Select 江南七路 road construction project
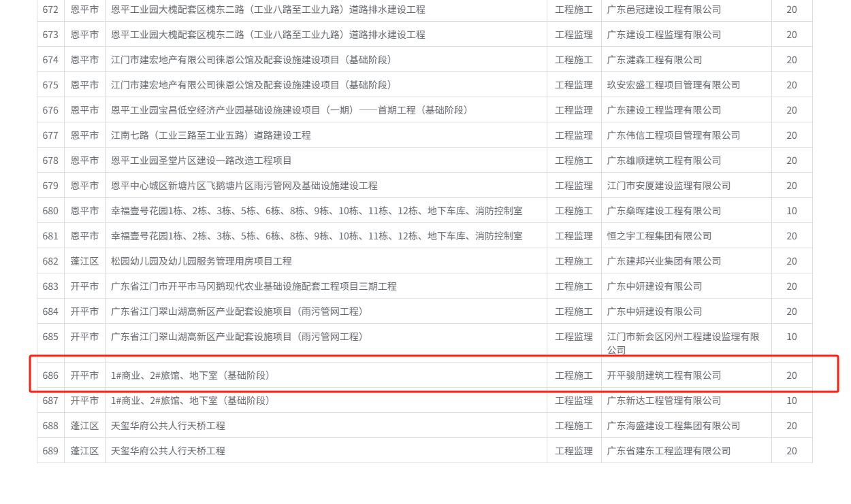The height and width of the screenshot is (504, 851). pos(211,135)
